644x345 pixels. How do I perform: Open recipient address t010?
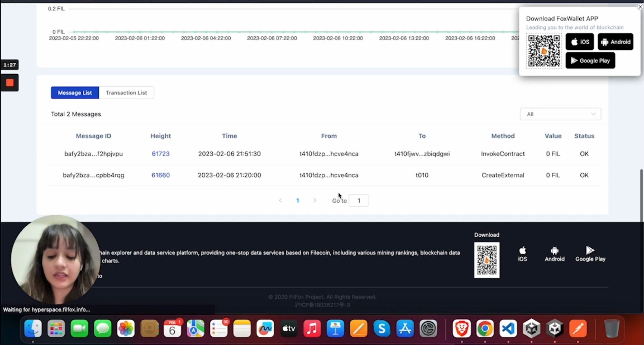tap(422, 175)
